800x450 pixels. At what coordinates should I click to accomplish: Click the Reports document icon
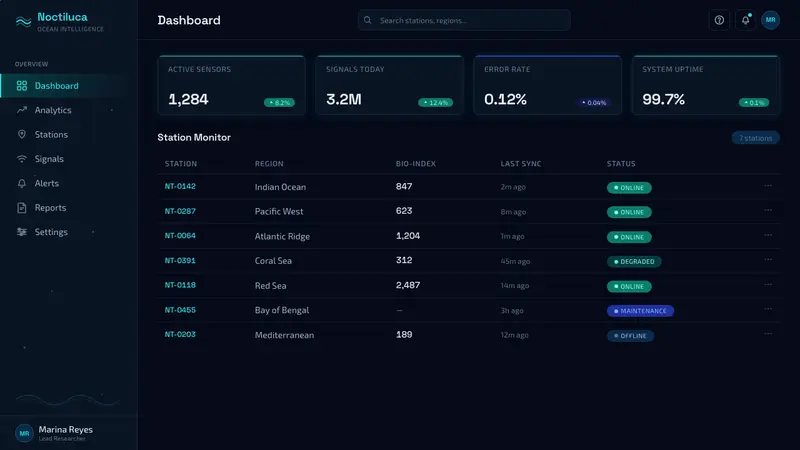(x=21, y=208)
